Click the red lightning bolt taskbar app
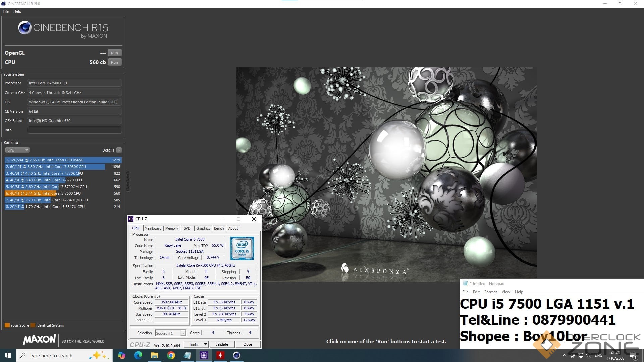The height and width of the screenshot is (362, 644). click(220, 355)
